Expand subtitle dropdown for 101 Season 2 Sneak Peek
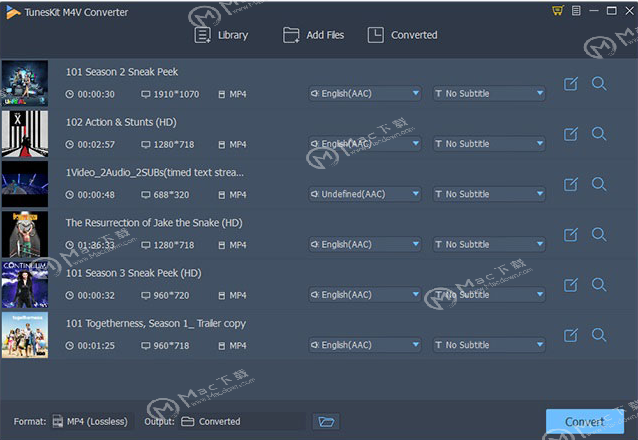Image resolution: width=638 pixels, height=440 pixels. 489,94
